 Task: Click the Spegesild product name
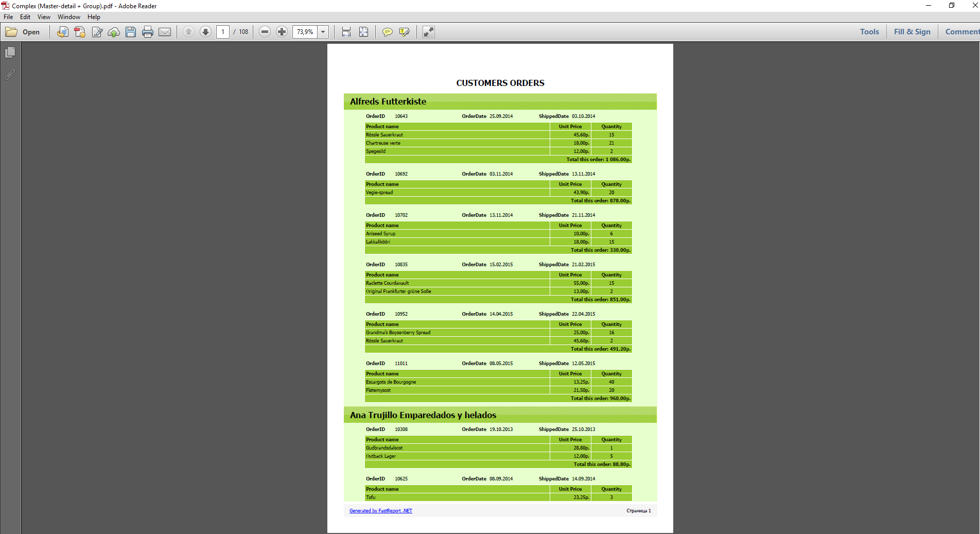(376, 151)
